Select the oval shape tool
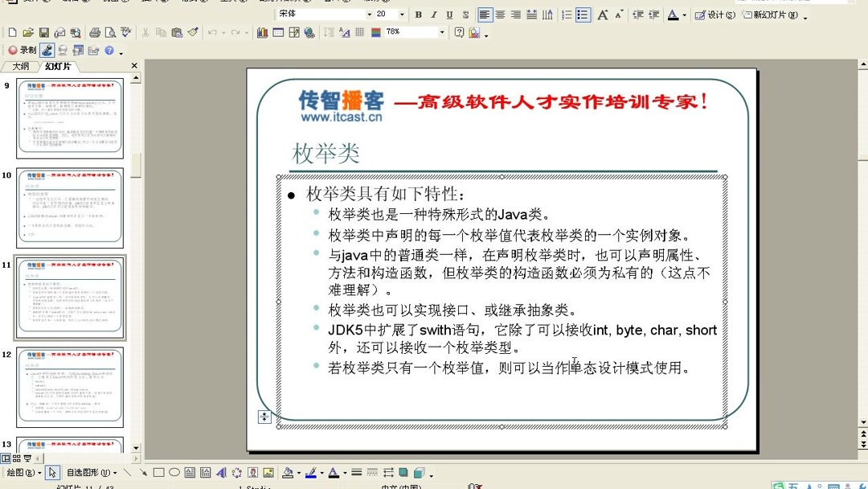Screen dimensions: 868x489 174,472
